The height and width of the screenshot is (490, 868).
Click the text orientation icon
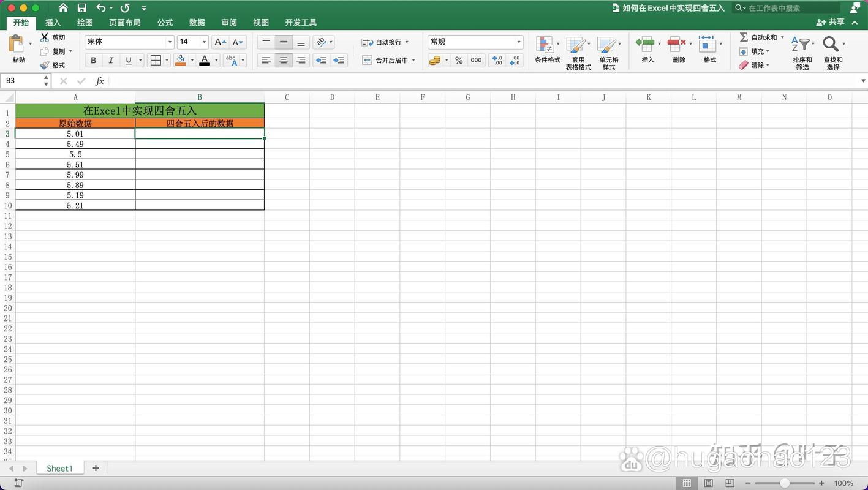pos(321,42)
